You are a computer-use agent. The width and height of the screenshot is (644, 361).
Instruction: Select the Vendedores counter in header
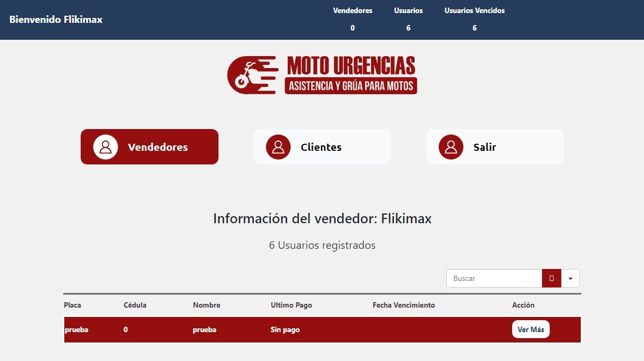(x=353, y=19)
